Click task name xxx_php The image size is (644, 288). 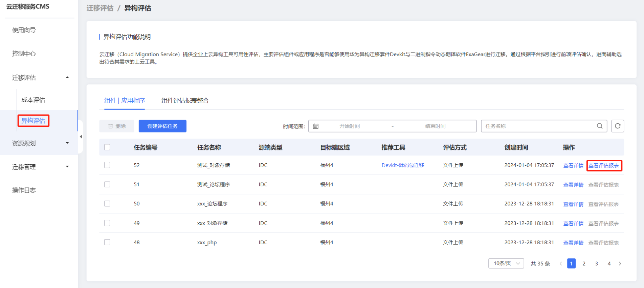pos(207,242)
